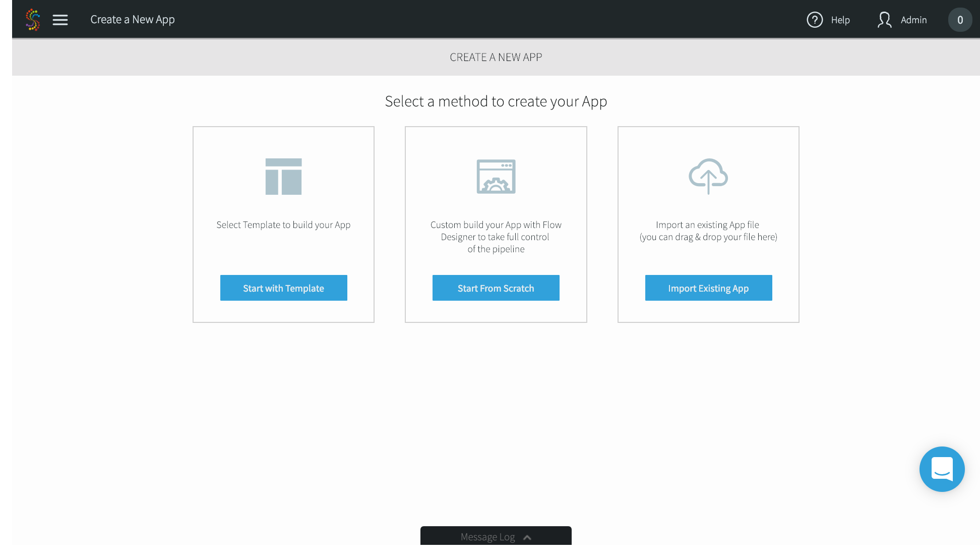Click 'Import an existing App file' text
The width and height of the screenshot is (980, 559).
[x=707, y=225]
